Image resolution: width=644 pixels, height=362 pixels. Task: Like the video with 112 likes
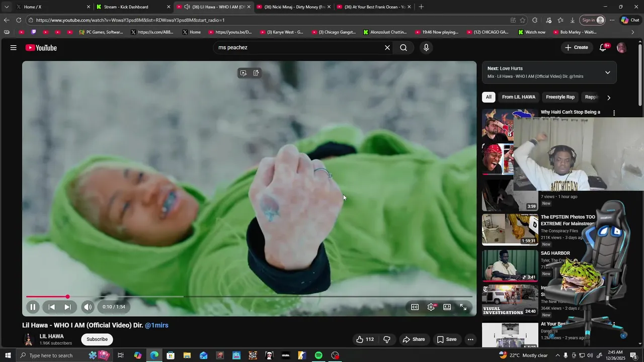(x=365, y=339)
